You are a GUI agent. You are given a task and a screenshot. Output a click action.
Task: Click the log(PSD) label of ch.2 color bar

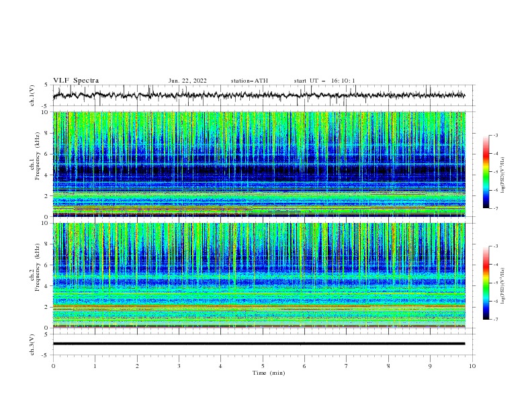coord(503,286)
